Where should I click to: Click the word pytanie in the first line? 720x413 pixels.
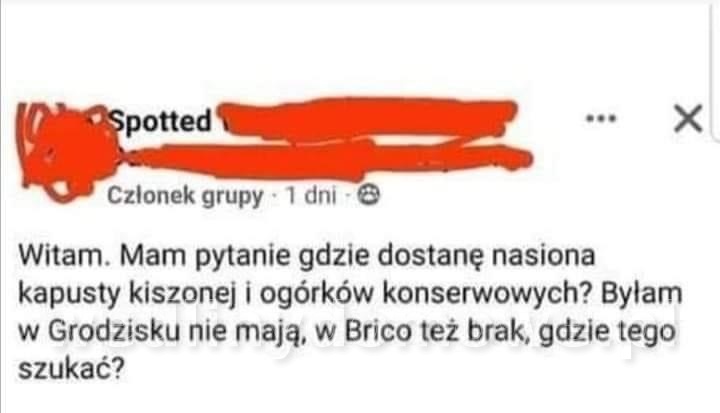pyautogui.click(x=243, y=257)
